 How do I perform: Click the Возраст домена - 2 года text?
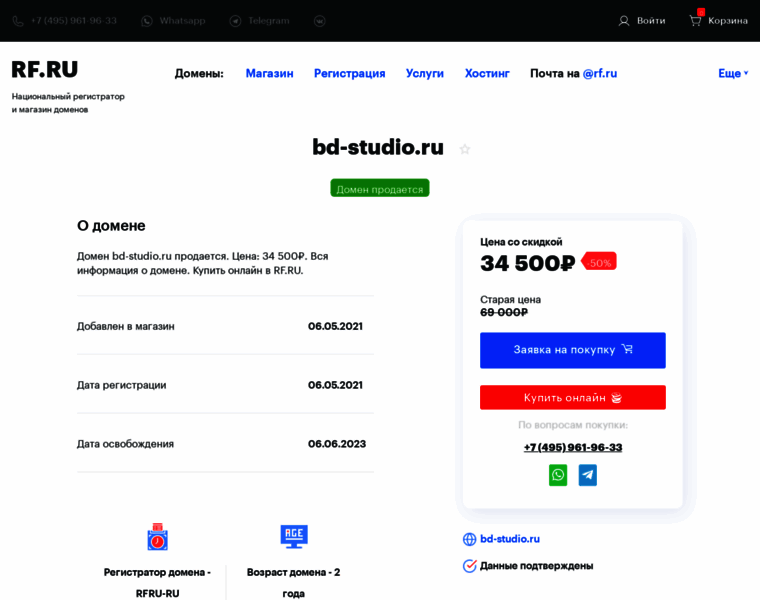click(x=294, y=583)
